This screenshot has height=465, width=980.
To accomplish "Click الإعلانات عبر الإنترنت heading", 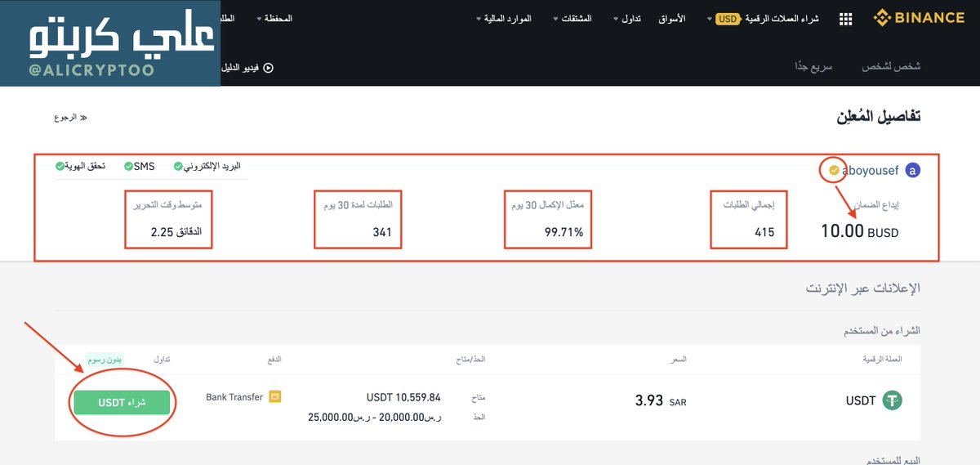I will point(863,288).
